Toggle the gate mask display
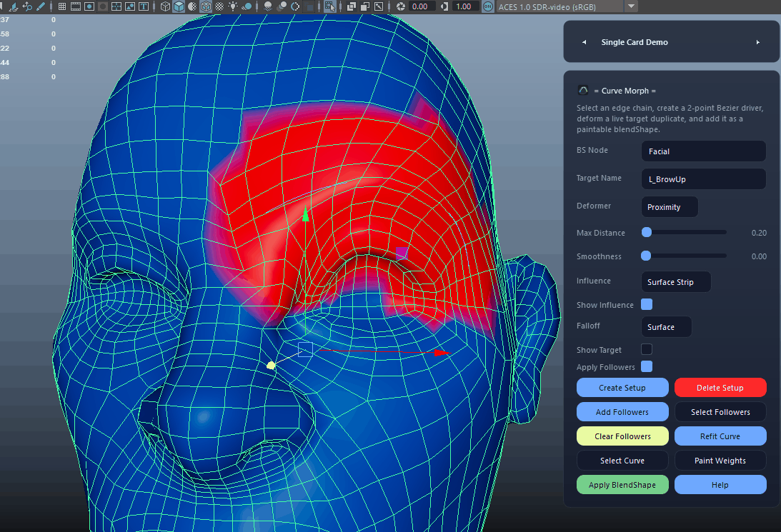The height and width of the screenshot is (532, 781). [x=103, y=6]
